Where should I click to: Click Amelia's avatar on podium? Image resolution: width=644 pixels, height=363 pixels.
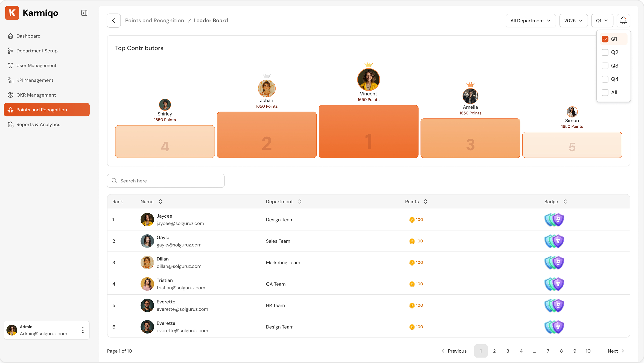[470, 96]
